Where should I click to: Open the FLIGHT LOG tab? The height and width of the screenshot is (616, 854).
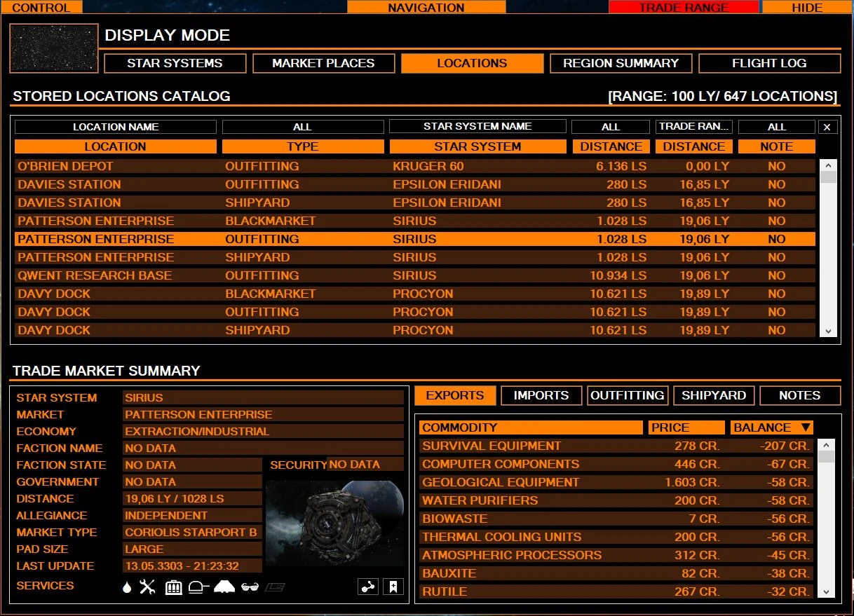(769, 63)
